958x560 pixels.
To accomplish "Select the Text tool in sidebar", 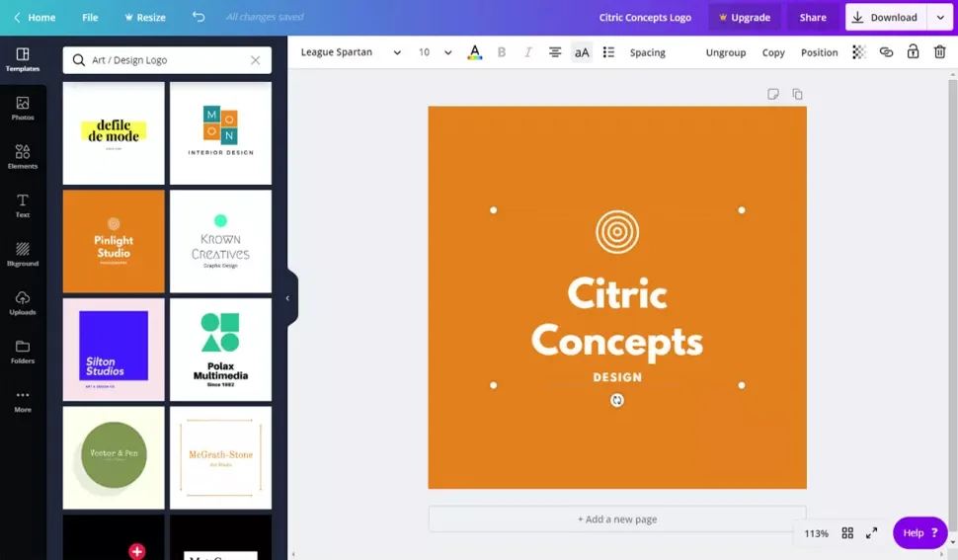I will pos(23,205).
